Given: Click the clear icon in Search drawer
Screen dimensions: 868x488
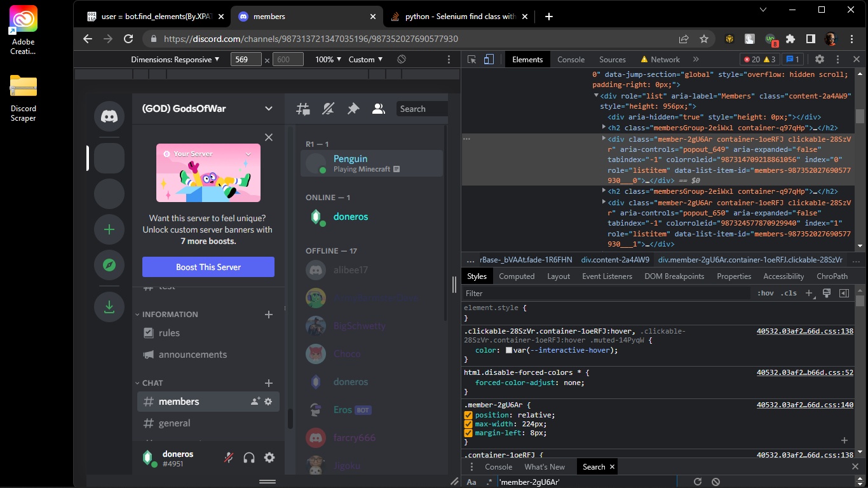Looking at the screenshot, I should pos(715,482).
